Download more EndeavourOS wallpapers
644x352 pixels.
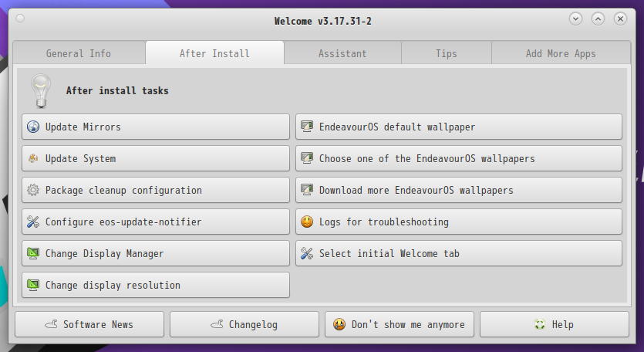459,190
